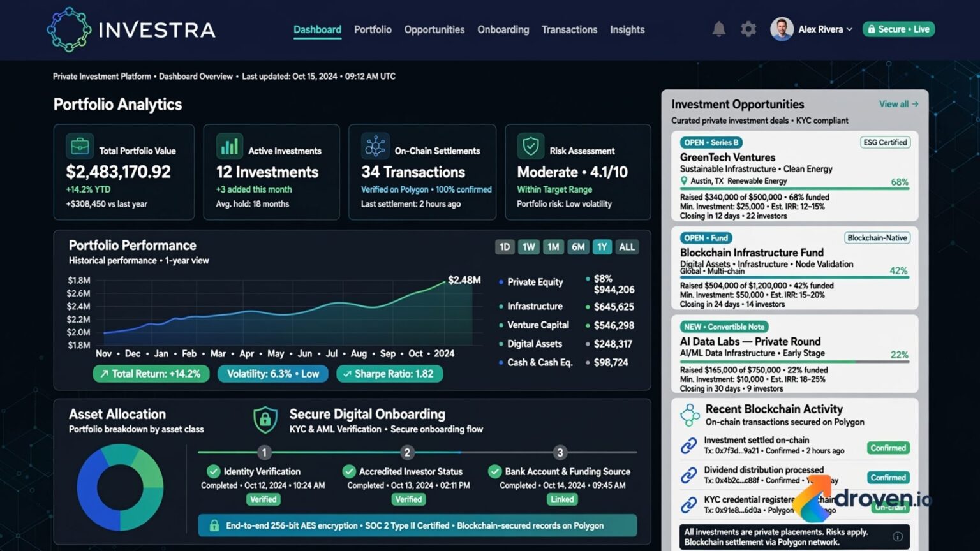Click the link icon for Investment settled on-chain

[688, 445]
